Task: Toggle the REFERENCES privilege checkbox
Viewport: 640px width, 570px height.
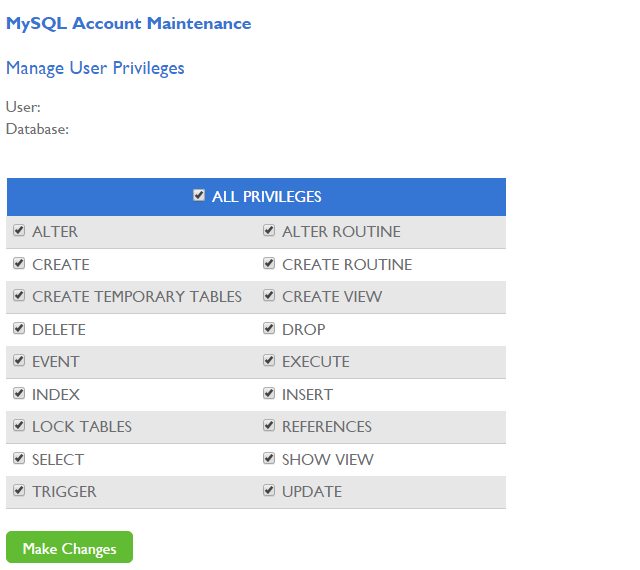Action: [269, 425]
